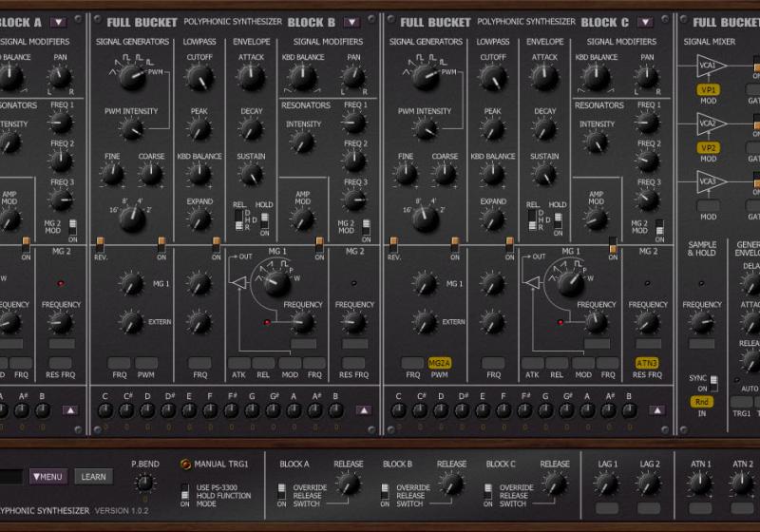This screenshot has height=532, width=760.
Task: Click the VCA2 amplifier triangle icon
Action: (711, 124)
